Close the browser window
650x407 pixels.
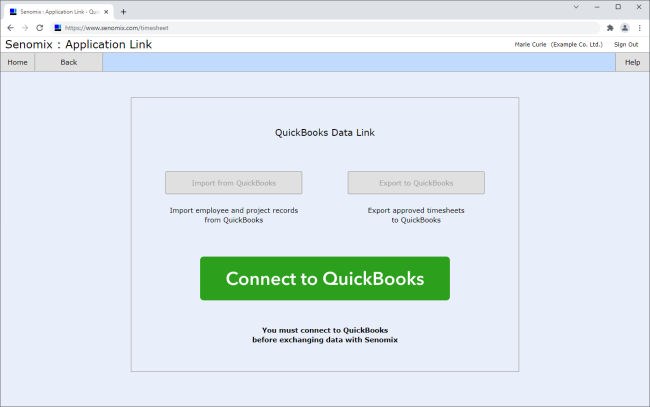(639, 7)
